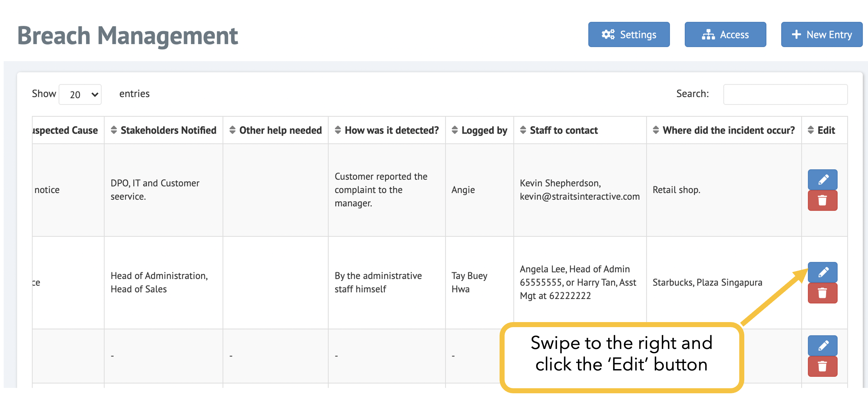Sort by Other help needed column
This screenshot has width=868, height=401.
(x=275, y=130)
